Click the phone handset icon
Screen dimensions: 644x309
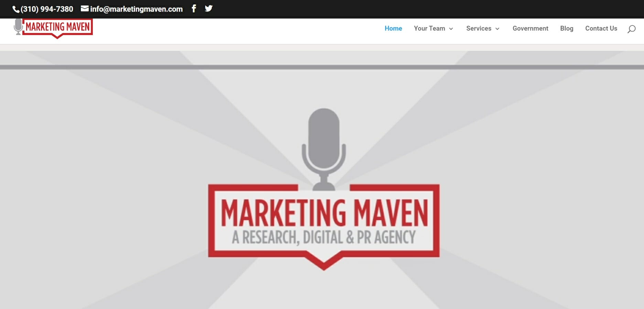pos(16,9)
